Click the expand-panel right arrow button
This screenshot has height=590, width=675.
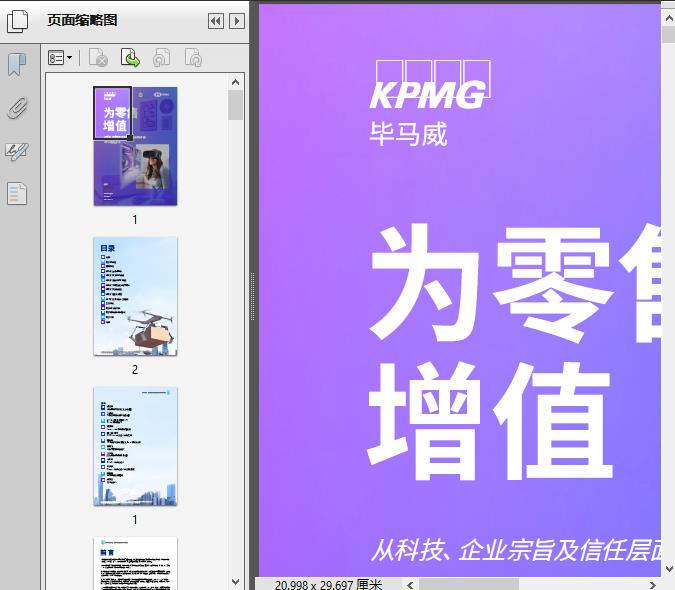click(237, 21)
